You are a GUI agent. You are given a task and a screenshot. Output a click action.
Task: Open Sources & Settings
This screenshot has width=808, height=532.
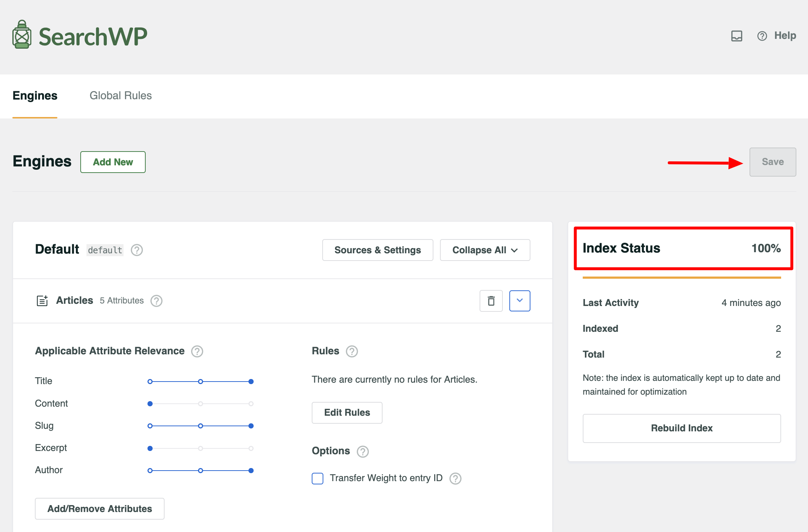(x=377, y=250)
